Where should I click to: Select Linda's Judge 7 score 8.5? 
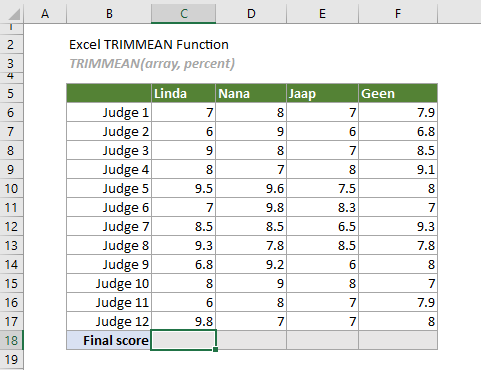[183, 226]
